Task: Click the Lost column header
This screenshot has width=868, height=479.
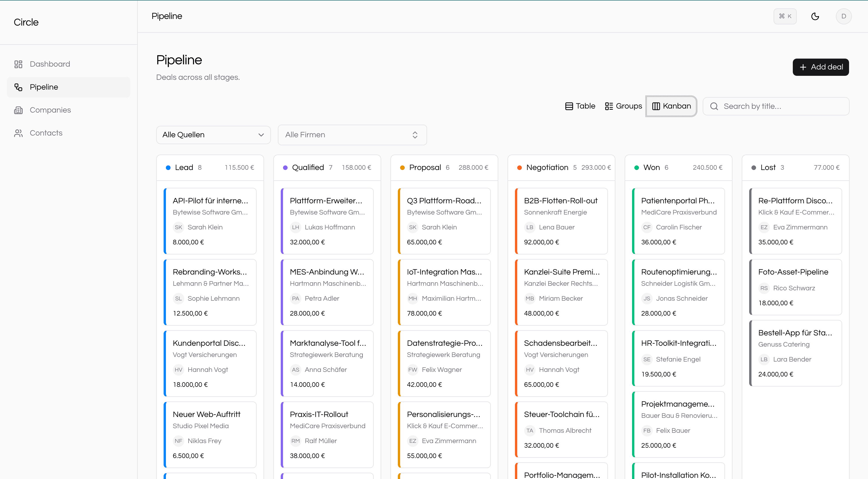Action: [x=795, y=167]
